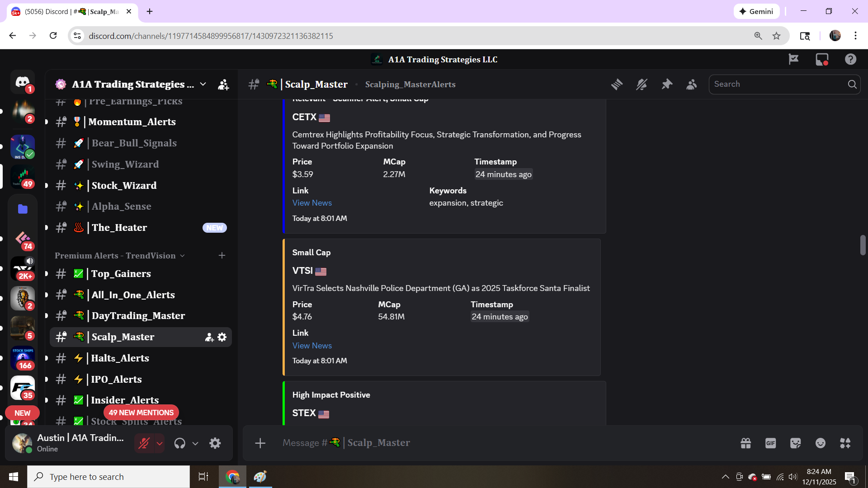Click the red NEW servers pill
Image resolution: width=868 pixels, height=488 pixels.
pos(22,413)
